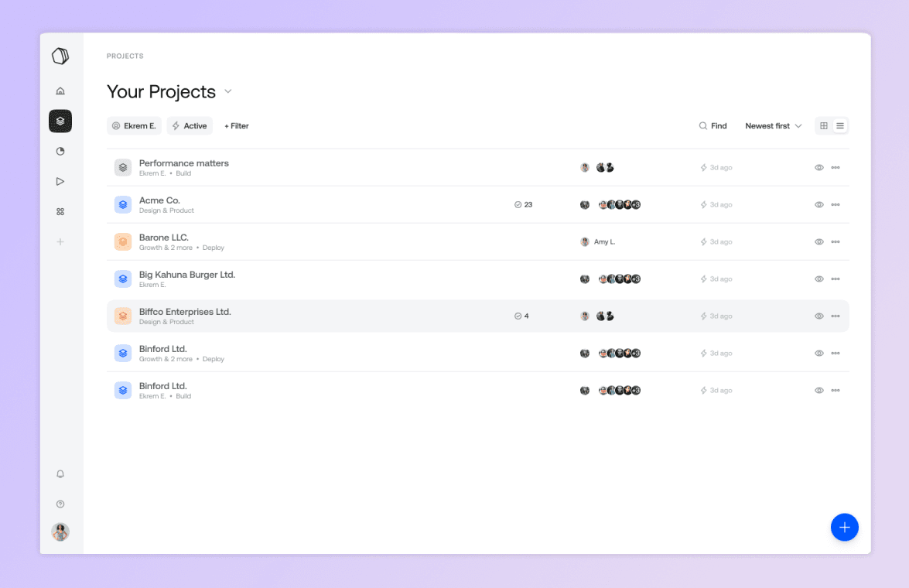Click the Ekrem E. filter chip
Viewport: 909px width, 588px height.
(x=134, y=126)
